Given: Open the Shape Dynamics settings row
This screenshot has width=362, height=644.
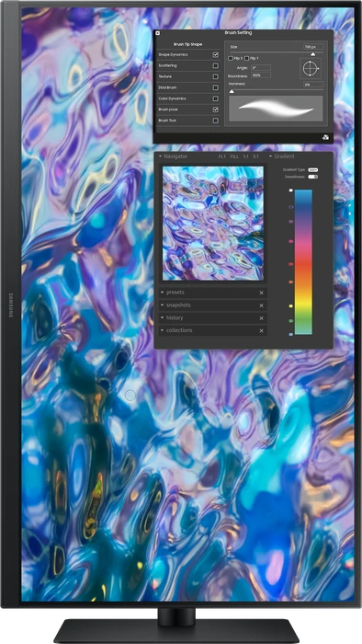Looking at the screenshot, I should [x=188, y=54].
